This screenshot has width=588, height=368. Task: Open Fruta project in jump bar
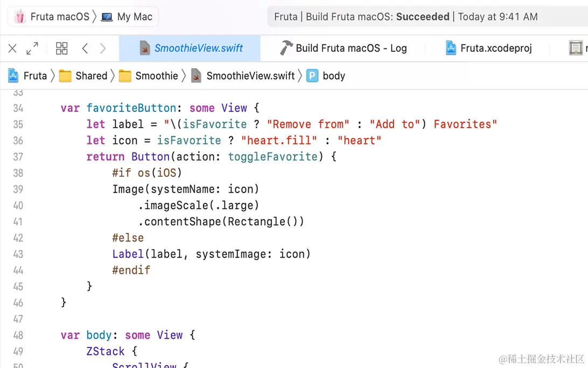(35, 76)
